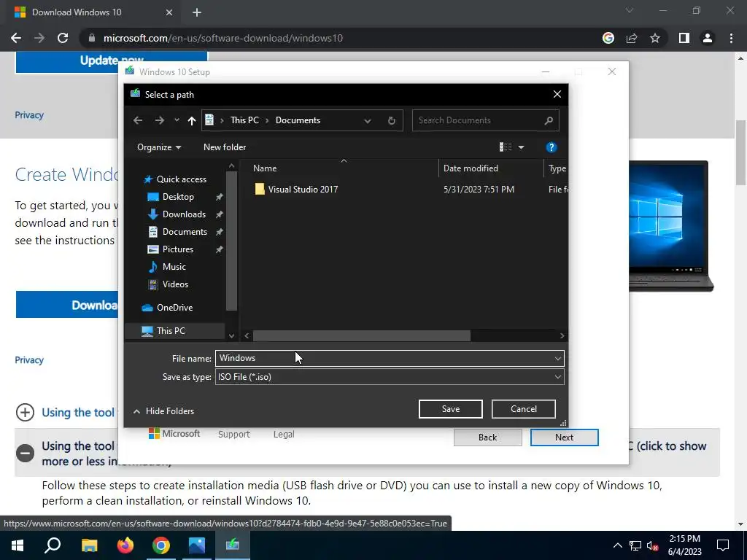Go back in the Select a path dialog

pyautogui.click(x=138, y=120)
